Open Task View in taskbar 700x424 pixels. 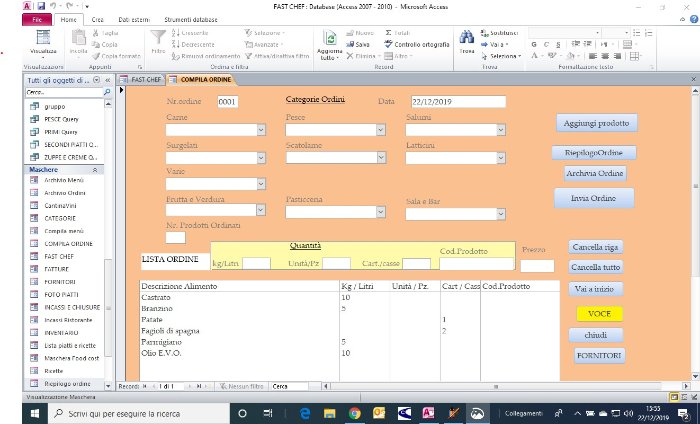[x=267, y=413]
